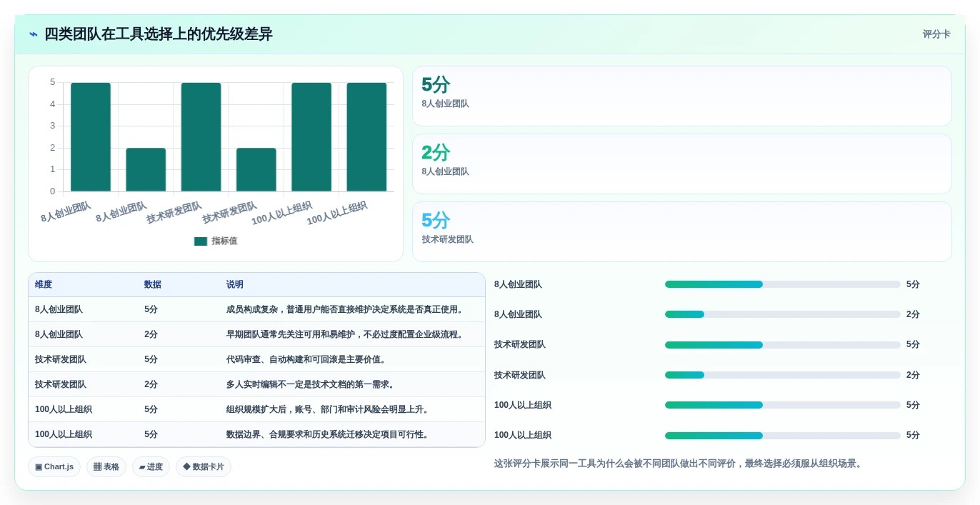Click the 技术研发团队 progress bar showing 5分
Screen dimensions: 980x505
pos(783,345)
